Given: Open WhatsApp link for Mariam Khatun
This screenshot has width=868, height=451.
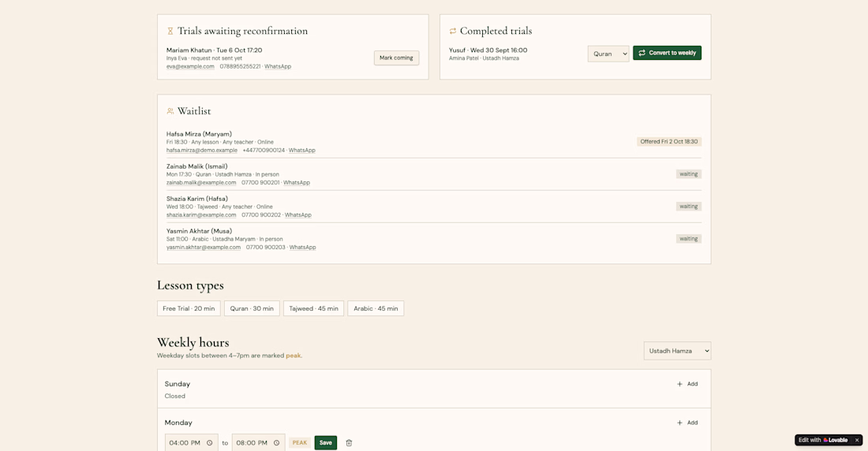Looking at the screenshot, I should 278,66.
